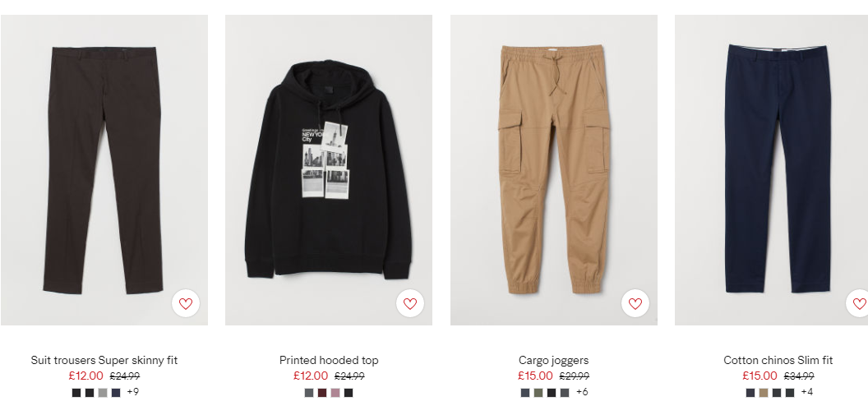Tap heart icon on Cotton chinos image

point(859,303)
